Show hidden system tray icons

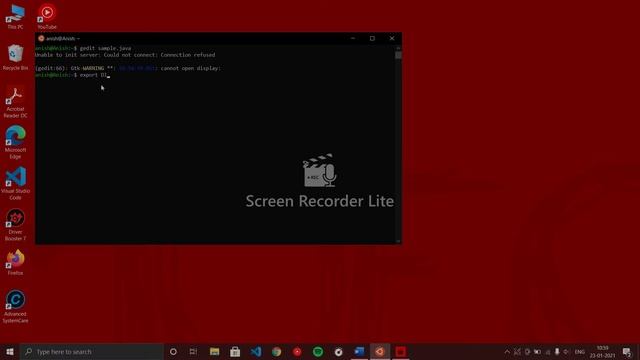507,351
